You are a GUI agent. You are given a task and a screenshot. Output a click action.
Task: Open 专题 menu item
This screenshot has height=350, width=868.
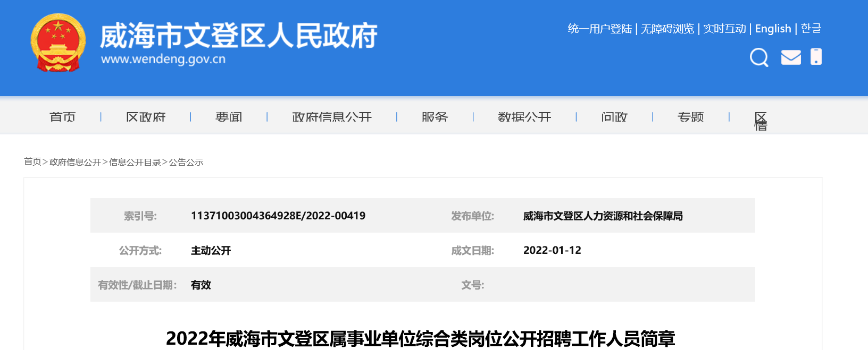click(x=691, y=117)
